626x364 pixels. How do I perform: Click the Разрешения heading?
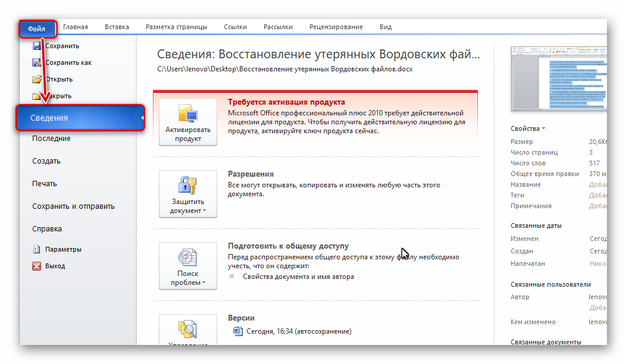tap(251, 174)
